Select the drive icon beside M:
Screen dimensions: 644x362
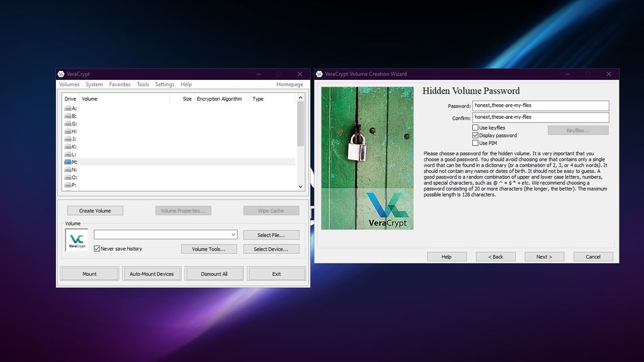(x=67, y=162)
